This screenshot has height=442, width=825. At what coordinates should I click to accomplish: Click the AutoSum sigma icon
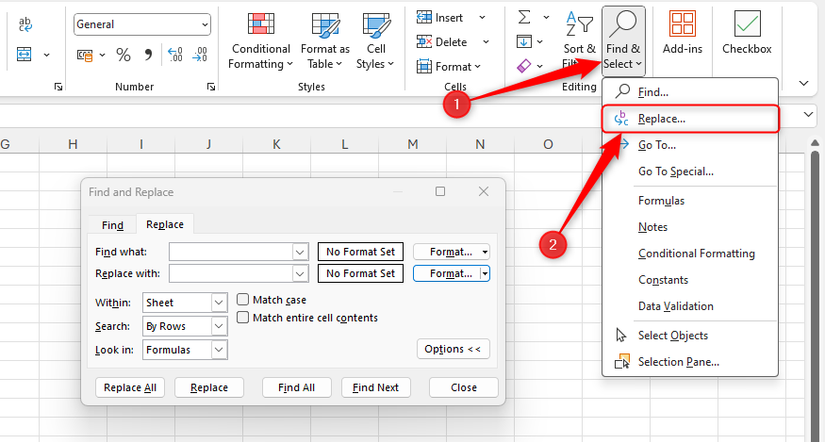525,17
